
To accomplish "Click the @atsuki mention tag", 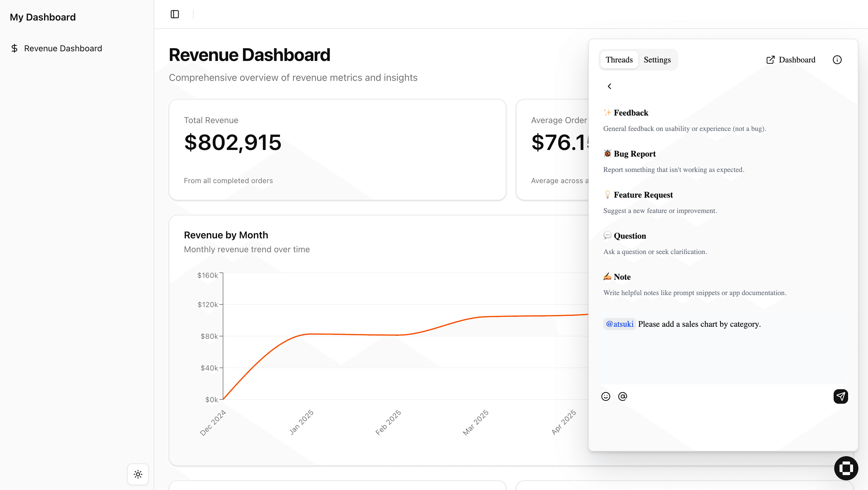I will coord(619,324).
